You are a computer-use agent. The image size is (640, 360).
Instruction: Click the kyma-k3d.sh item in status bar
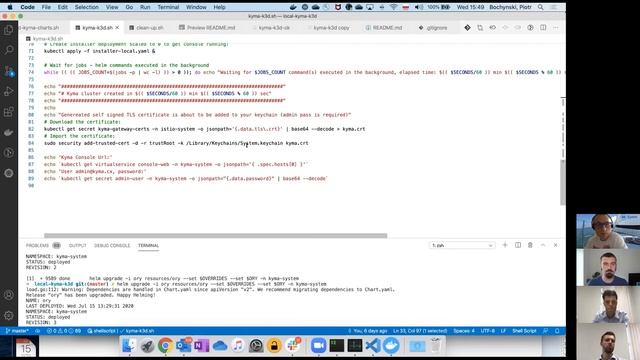point(137,331)
